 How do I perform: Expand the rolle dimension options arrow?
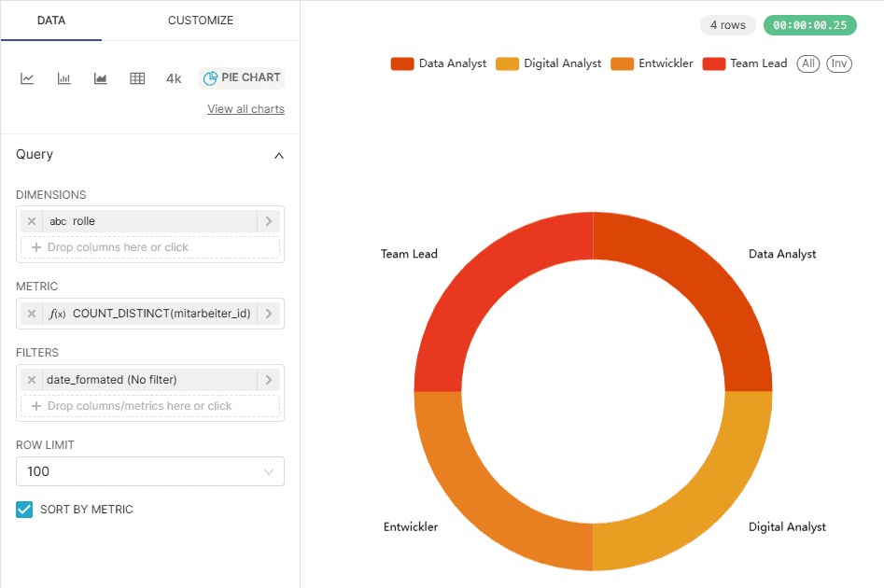pos(269,221)
